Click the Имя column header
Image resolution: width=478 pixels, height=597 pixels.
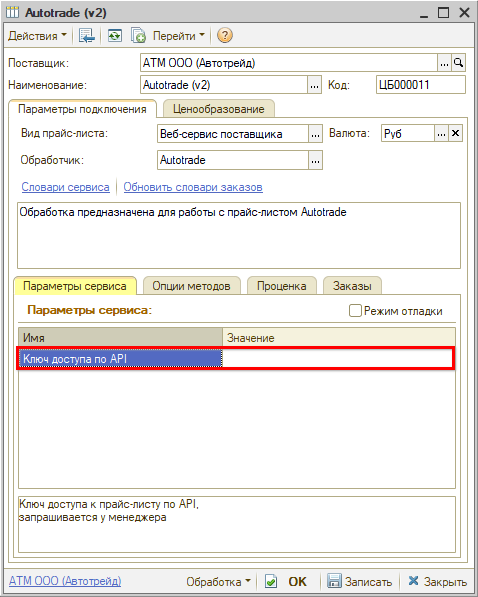120,337
